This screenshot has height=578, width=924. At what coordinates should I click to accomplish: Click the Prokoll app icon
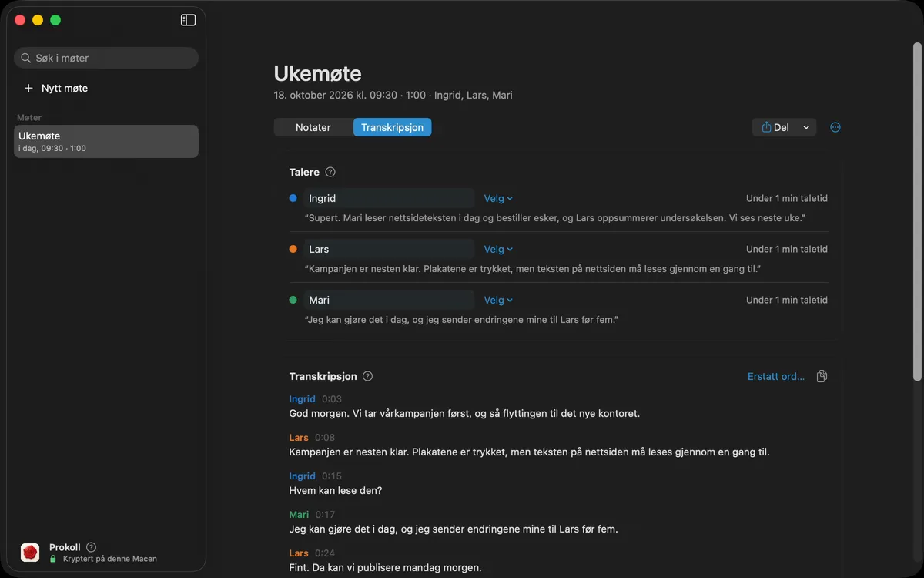[x=30, y=553]
